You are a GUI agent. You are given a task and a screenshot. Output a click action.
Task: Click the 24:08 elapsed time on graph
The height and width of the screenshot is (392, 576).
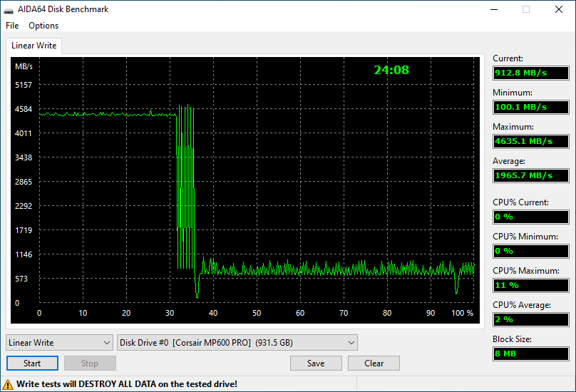pos(391,70)
